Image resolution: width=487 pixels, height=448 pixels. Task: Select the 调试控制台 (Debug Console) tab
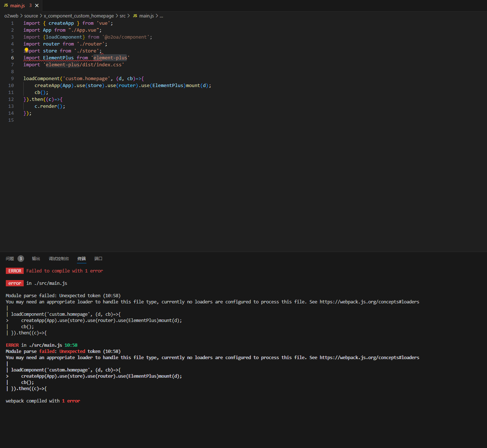pos(59,259)
